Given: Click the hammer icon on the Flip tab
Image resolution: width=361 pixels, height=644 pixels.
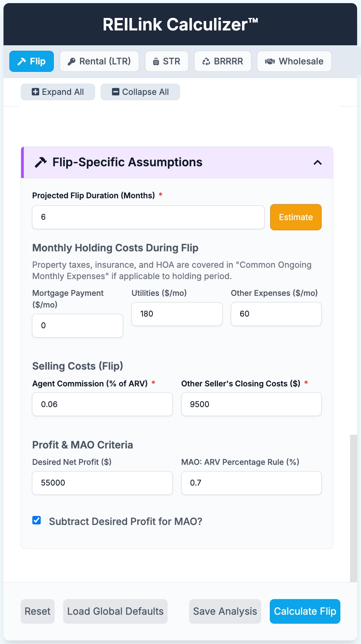Looking at the screenshot, I should click(x=21, y=61).
